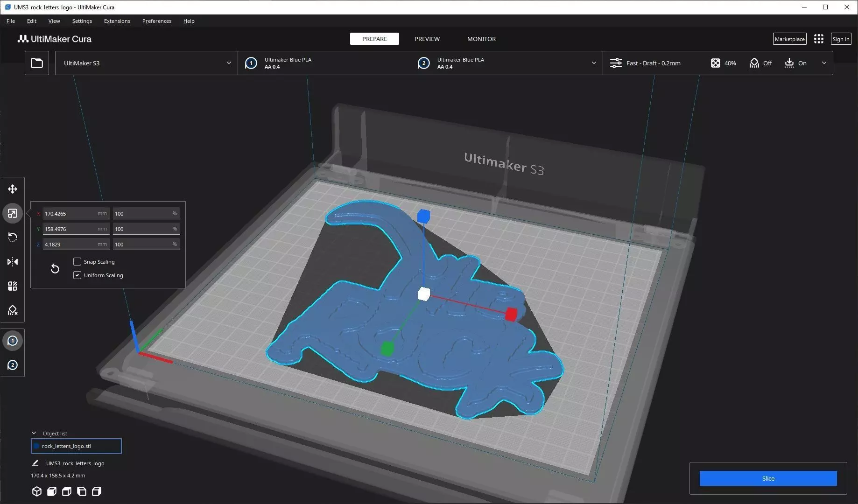The height and width of the screenshot is (504, 858).
Task: Switch to the MONITOR stage
Action: point(482,39)
